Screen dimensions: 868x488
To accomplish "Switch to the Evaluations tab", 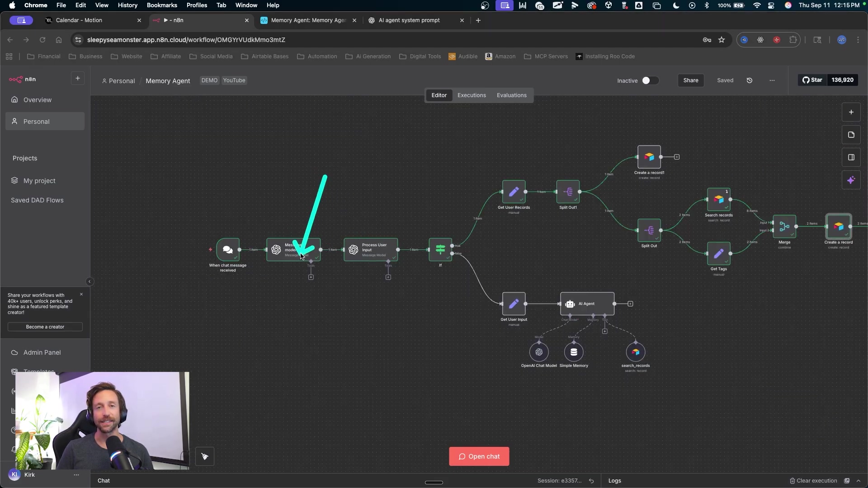I will coord(511,95).
